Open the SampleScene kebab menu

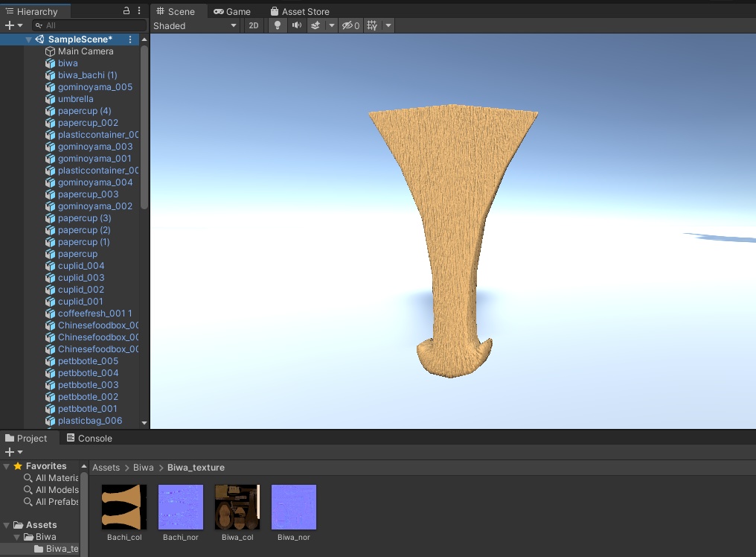[x=129, y=39]
